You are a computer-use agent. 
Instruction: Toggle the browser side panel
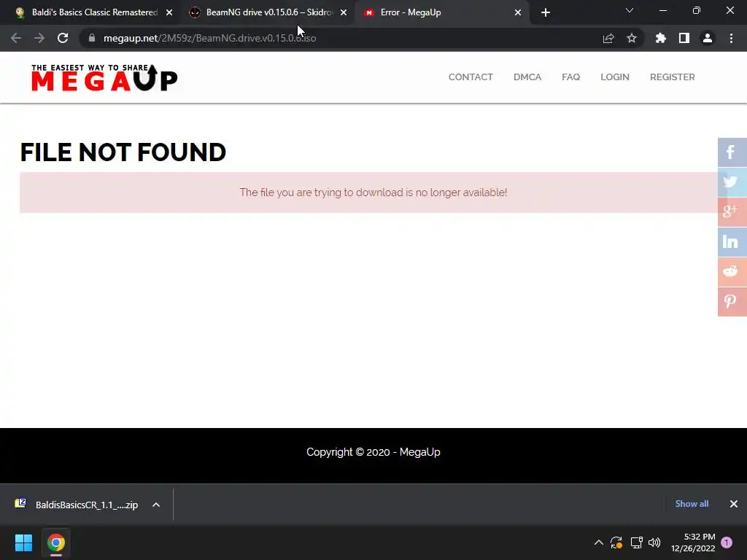[x=684, y=38]
